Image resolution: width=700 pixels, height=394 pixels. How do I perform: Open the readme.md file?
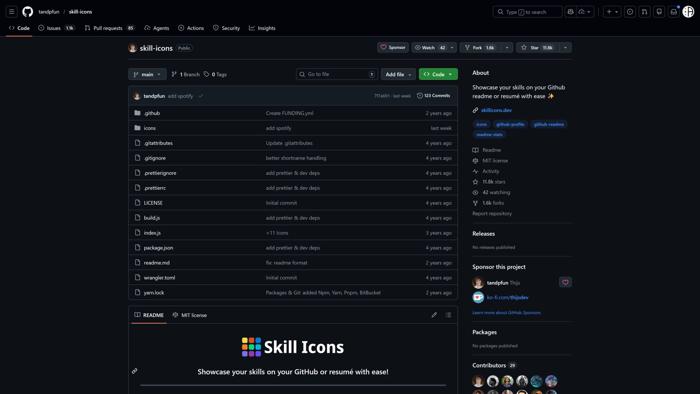pyautogui.click(x=157, y=263)
